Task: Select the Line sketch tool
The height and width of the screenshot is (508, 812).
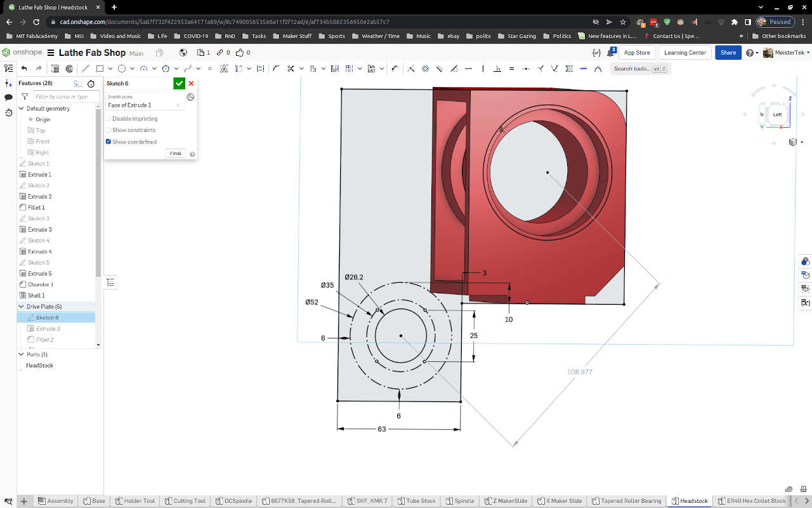Action: pyautogui.click(x=86, y=69)
